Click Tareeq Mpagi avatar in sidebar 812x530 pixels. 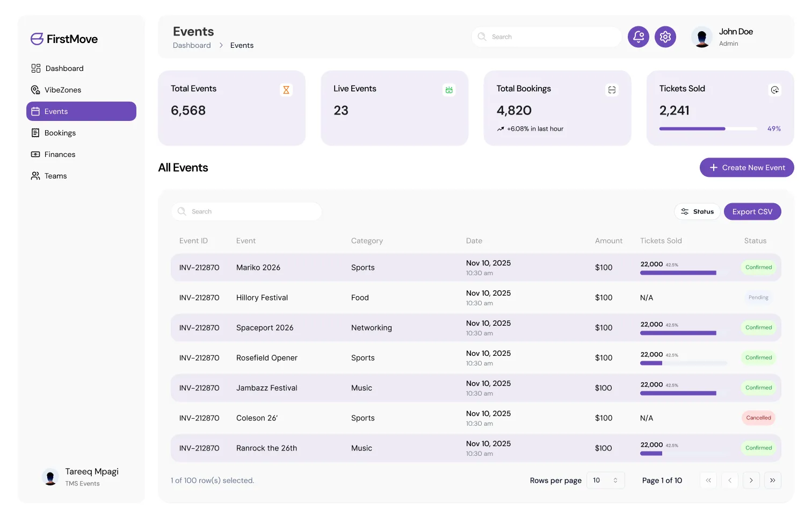tap(50, 477)
